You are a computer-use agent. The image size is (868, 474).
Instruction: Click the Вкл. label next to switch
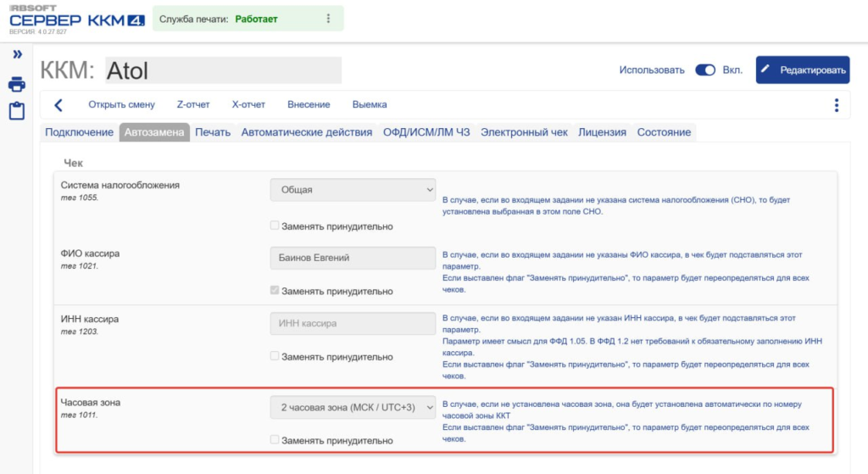pyautogui.click(x=732, y=70)
